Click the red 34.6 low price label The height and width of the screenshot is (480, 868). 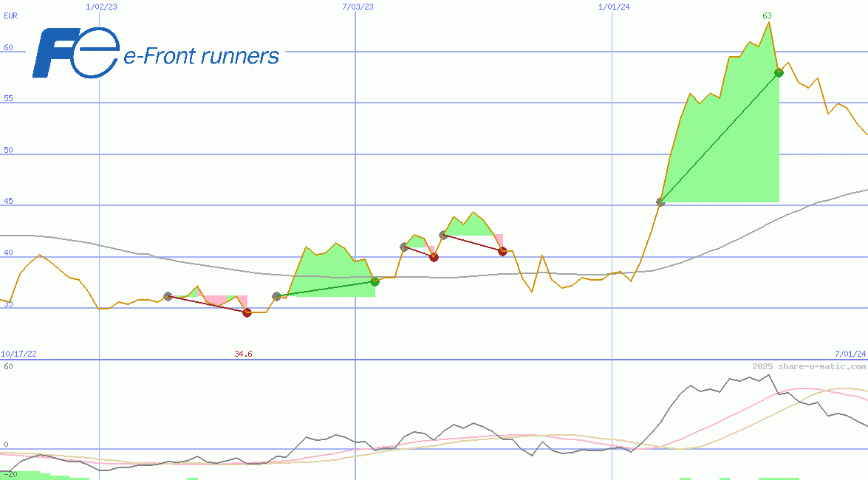point(243,354)
